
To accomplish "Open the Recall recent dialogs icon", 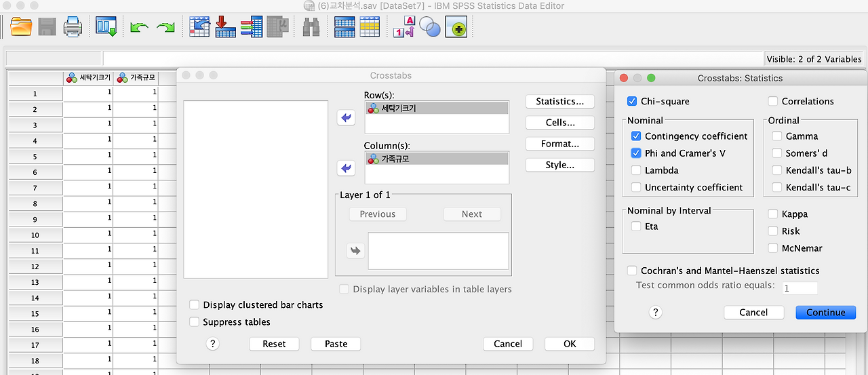I will [x=106, y=27].
